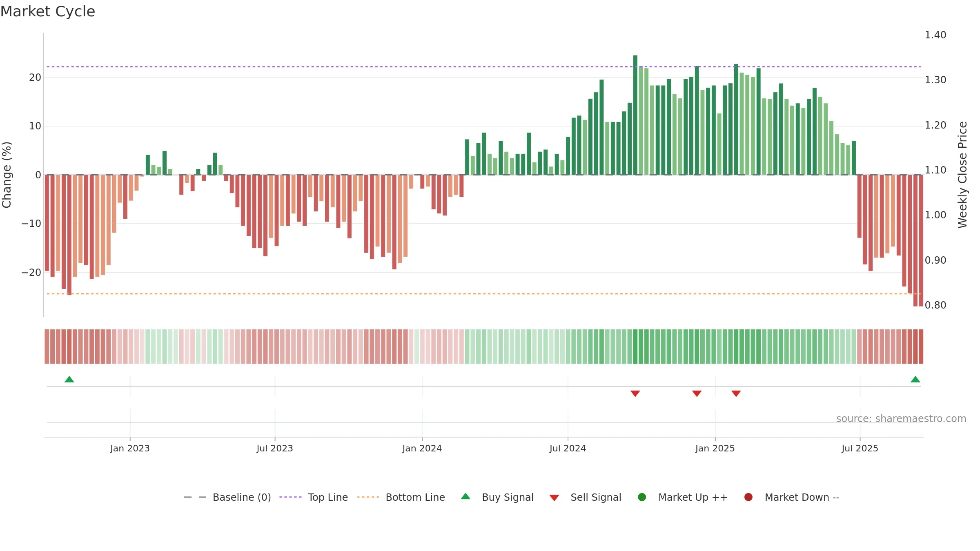Click the −10 percent axis tick label
The width and height of the screenshot is (980, 551).
point(31,224)
